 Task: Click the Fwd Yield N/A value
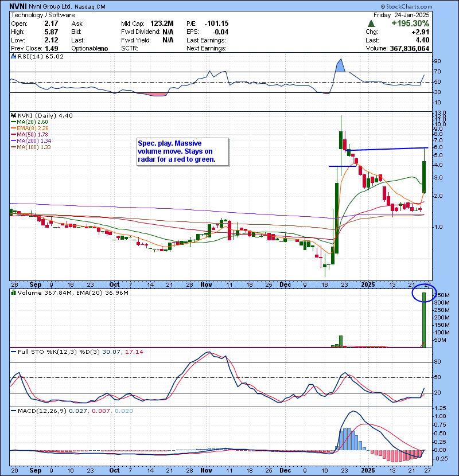[168, 40]
